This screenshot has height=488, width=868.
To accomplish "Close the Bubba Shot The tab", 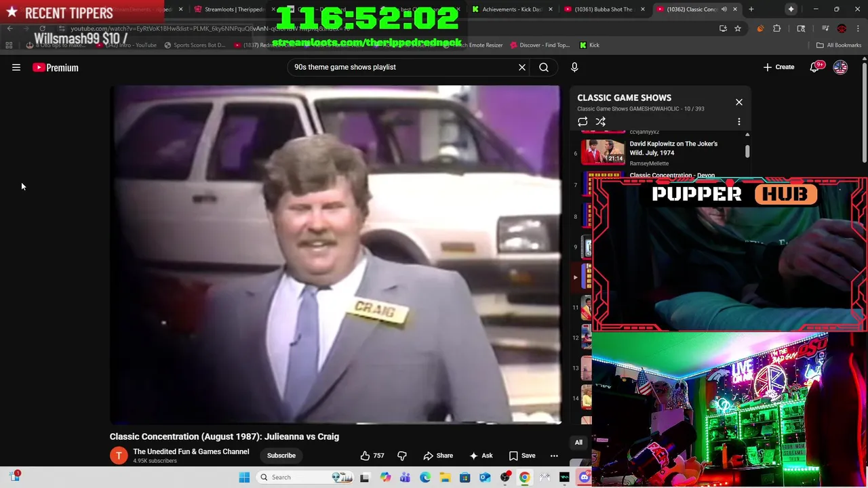I will [x=642, y=9].
